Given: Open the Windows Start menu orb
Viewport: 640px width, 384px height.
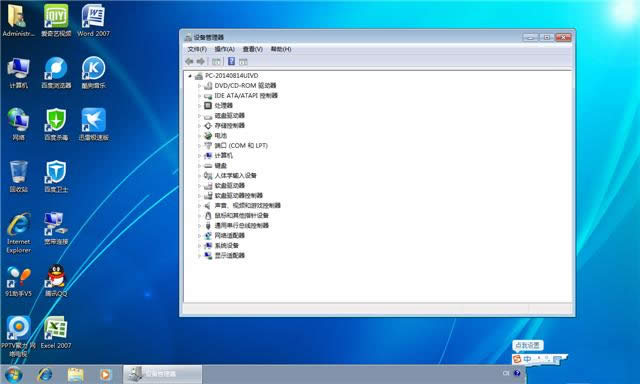Looking at the screenshot, I should point(13,374).
